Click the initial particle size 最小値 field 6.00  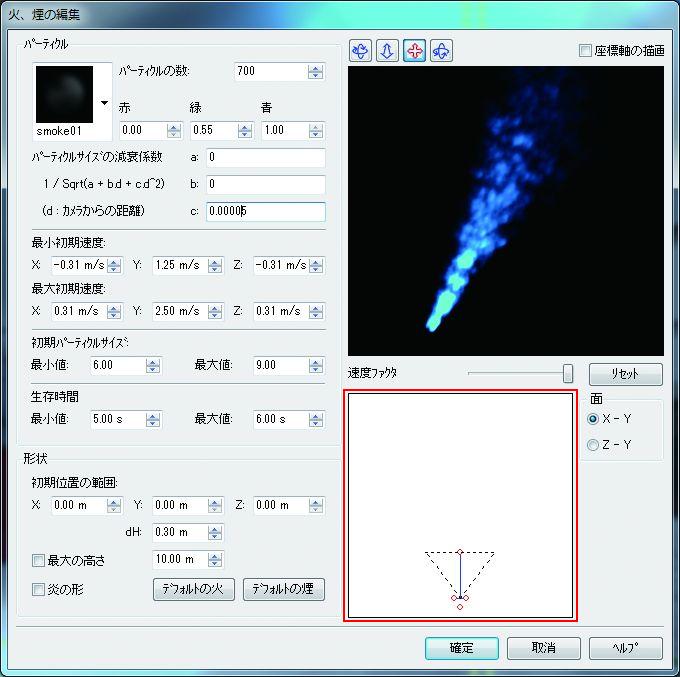[x=118, y=366]
